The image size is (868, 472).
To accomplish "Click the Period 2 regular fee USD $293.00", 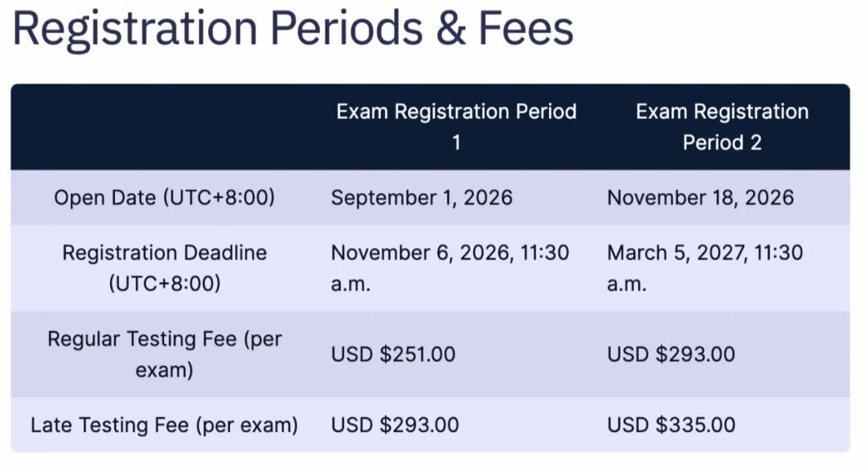I will [671, 354].
